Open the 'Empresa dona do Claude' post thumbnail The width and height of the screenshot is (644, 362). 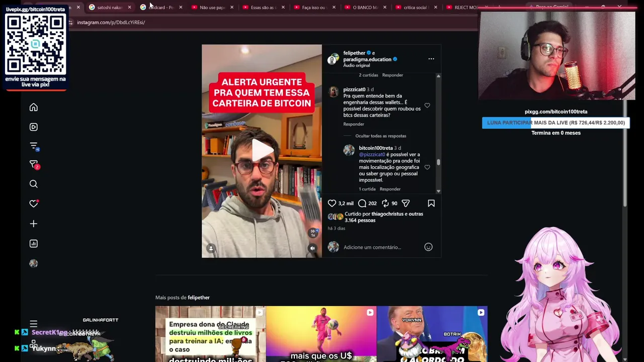210,334
